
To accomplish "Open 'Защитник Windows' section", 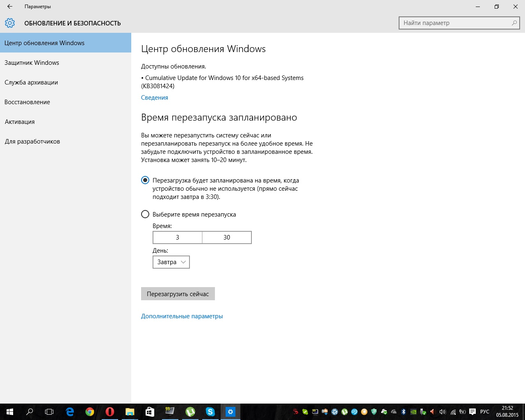I will 32,63.
